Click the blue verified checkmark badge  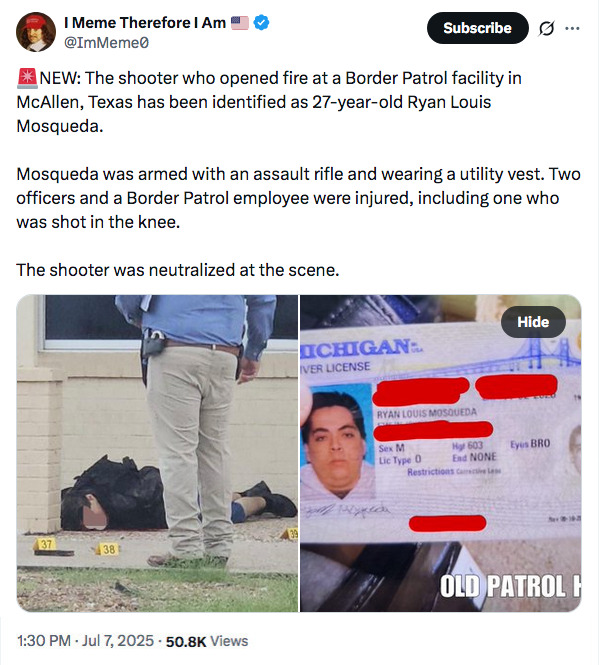click(x=261, y=22)
